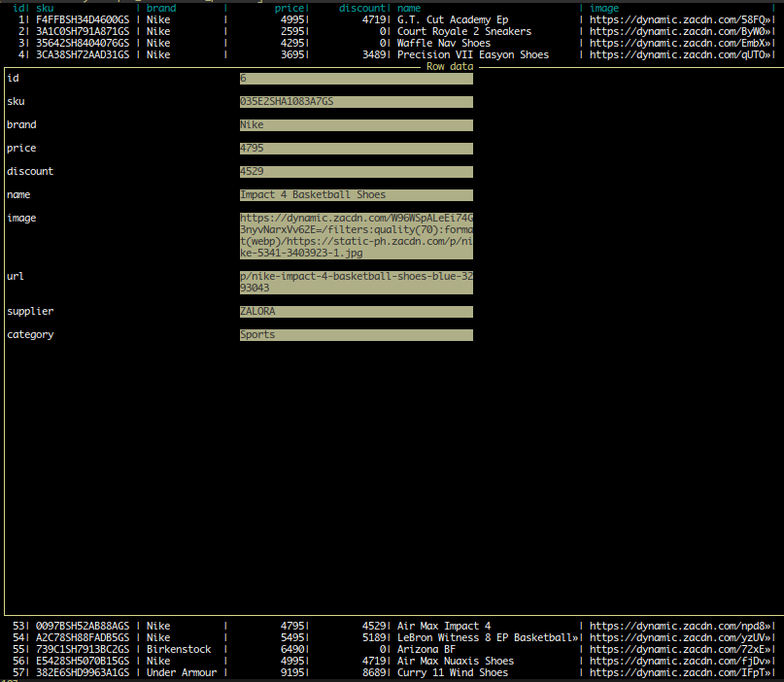Click the multi-line image URL field
The image size is (784, 682).
coord(356,236)
